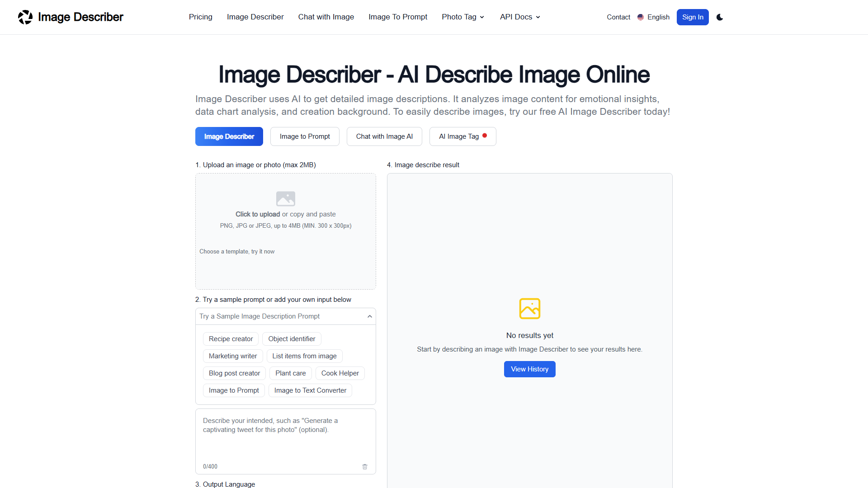
Task: Click the '4. Image describe result' label
Action: pos(423,165)
